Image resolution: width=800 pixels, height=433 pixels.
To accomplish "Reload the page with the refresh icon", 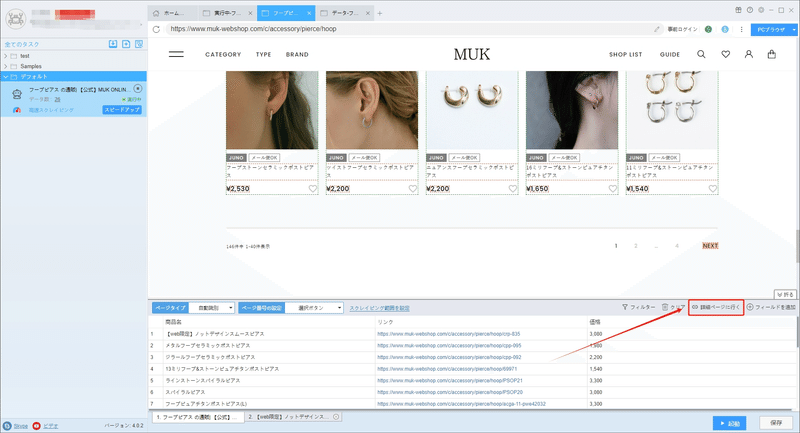I will (x=156, y=29).
